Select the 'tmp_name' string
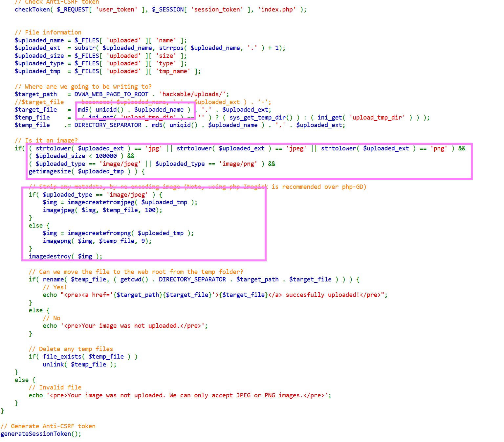This screenshot has height=442, width=504. point(173,71)
